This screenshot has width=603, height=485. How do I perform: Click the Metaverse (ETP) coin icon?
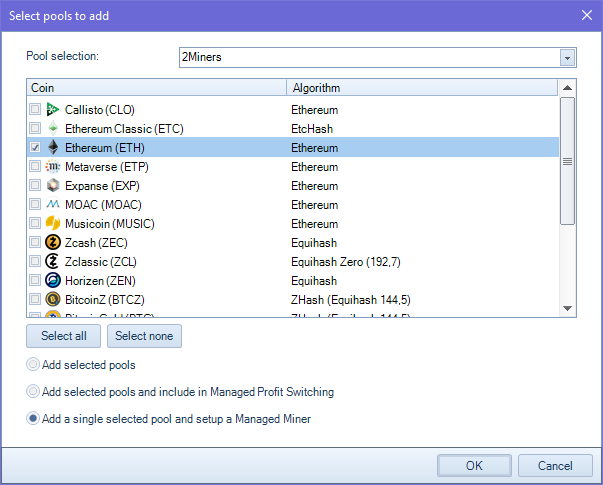pos(53,167)
